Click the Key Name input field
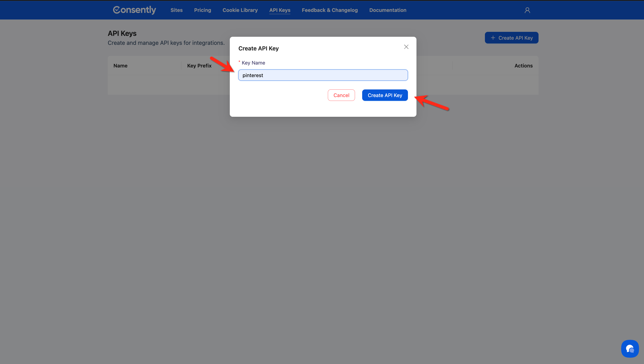 coord(323,75)
